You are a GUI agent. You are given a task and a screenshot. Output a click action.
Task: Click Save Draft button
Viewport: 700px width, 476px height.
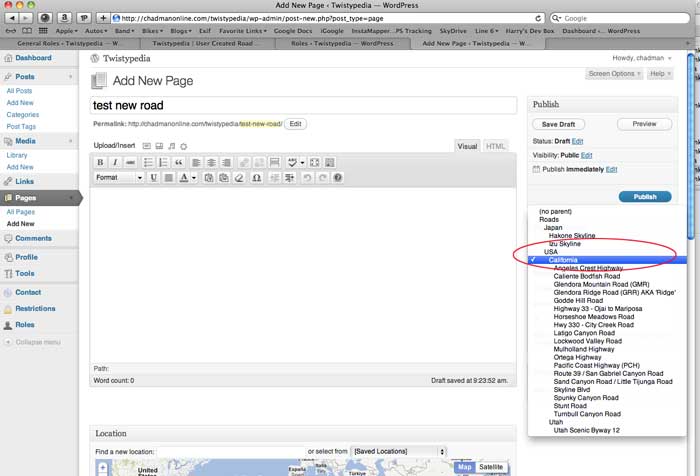pos(558,124)
